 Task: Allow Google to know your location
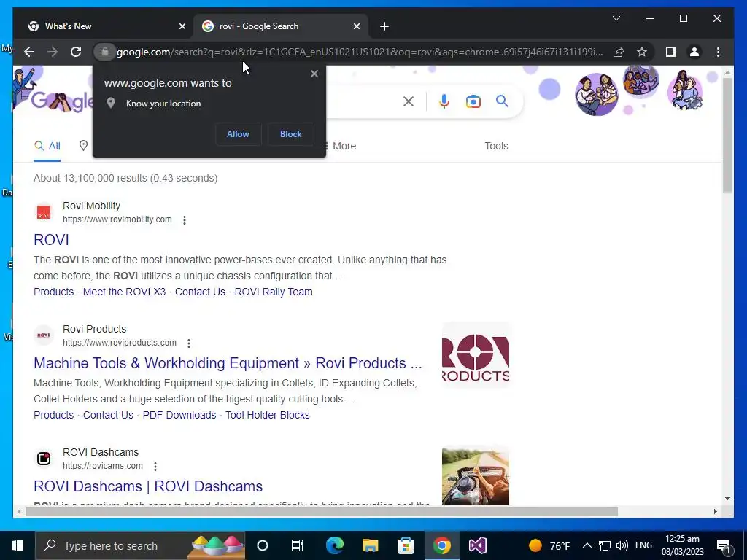point(238,134)
